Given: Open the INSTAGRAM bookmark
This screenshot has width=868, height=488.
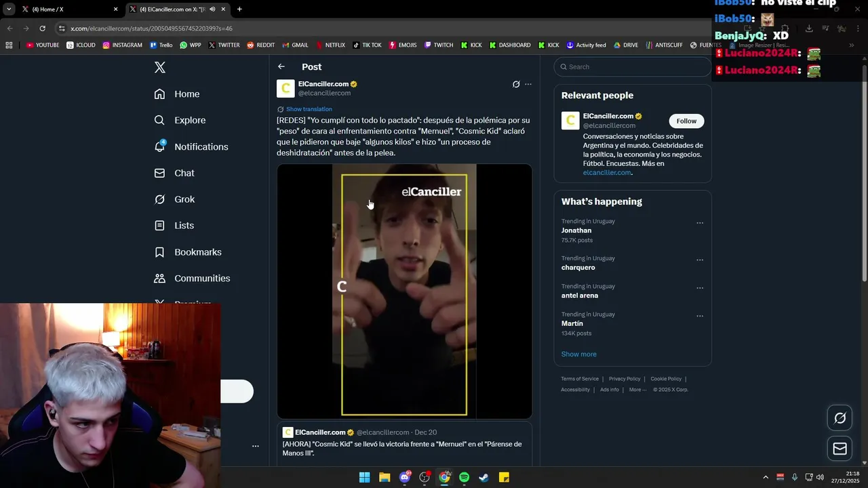Looking at the screenshot, I should tap(123, 45).
